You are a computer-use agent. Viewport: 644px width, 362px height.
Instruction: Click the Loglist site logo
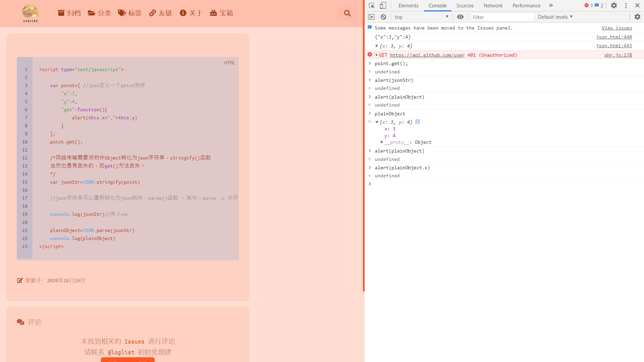(30, 13)
